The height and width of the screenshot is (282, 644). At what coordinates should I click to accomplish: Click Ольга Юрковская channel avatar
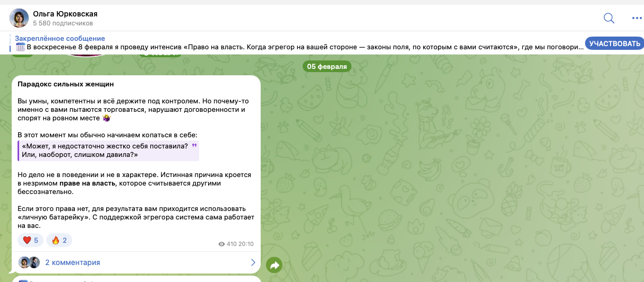(x=19, y=18)
